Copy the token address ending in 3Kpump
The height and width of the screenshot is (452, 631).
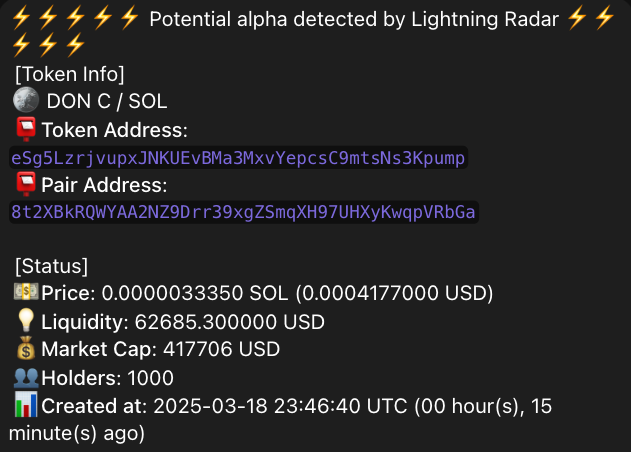point(238,158)
